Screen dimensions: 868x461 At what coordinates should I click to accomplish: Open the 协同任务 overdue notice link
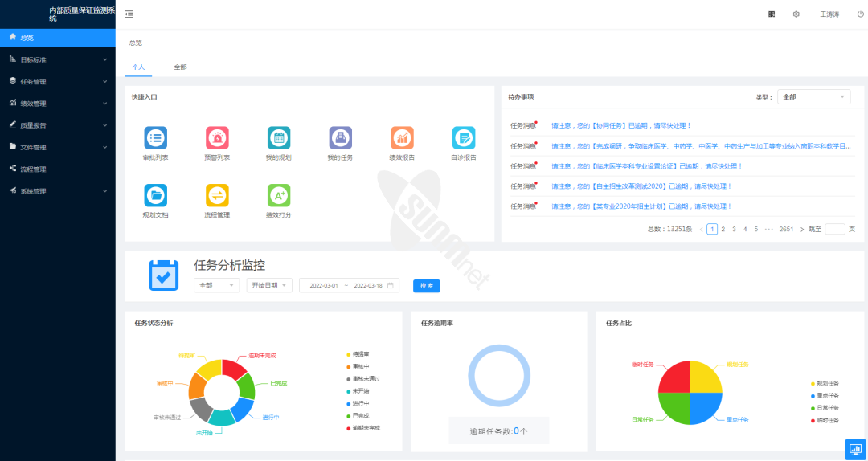coord(620,125)
